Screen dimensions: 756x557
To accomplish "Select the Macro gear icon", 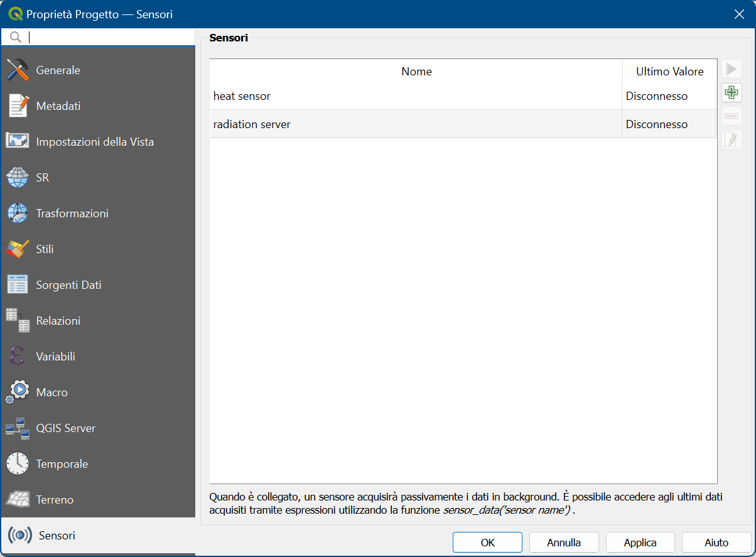I will tap(18, 392).
